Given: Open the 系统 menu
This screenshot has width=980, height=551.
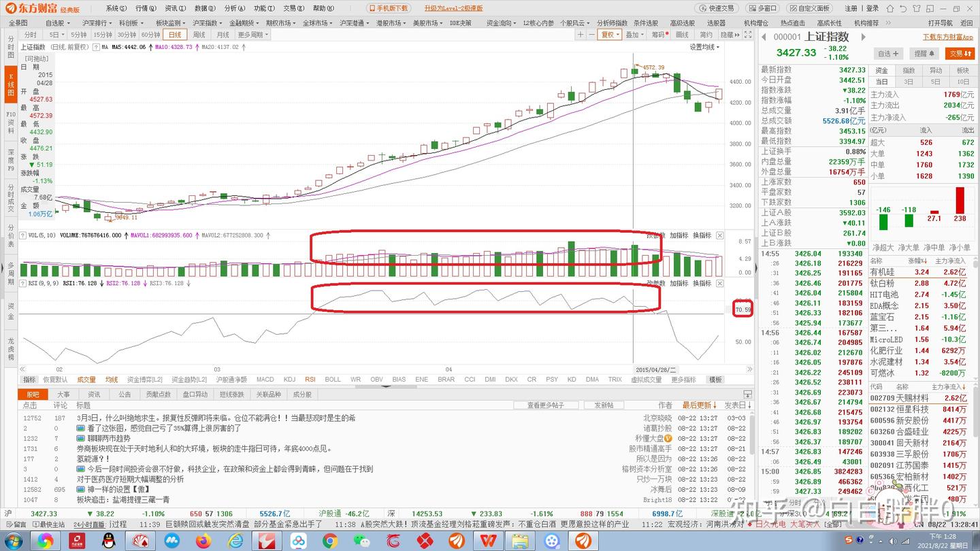Looking at the screenshot, I should tap(116, 8).
